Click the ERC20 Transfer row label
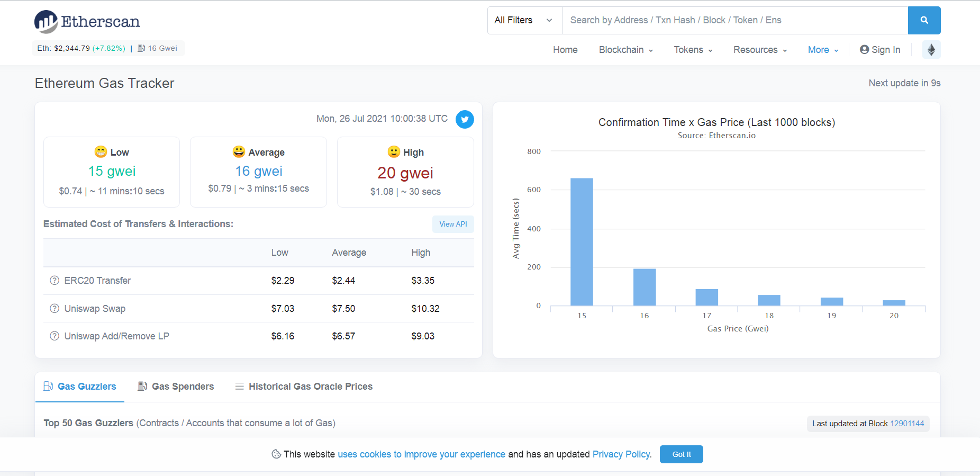 (97, 281)
